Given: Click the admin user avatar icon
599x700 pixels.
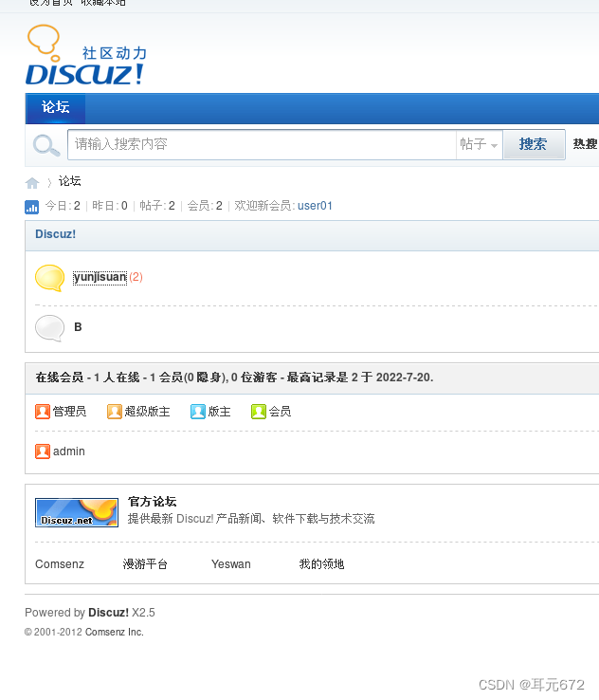Looking at the screenshot, I should [43, 451].
